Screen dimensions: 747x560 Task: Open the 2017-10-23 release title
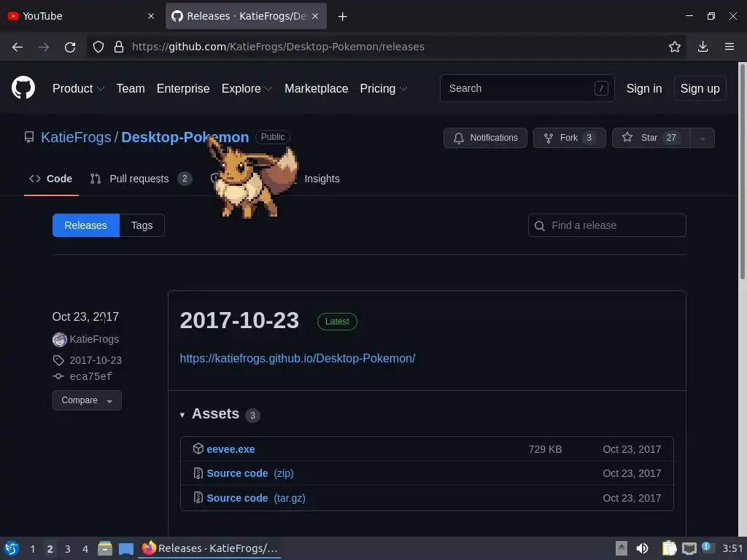(239, 320)
